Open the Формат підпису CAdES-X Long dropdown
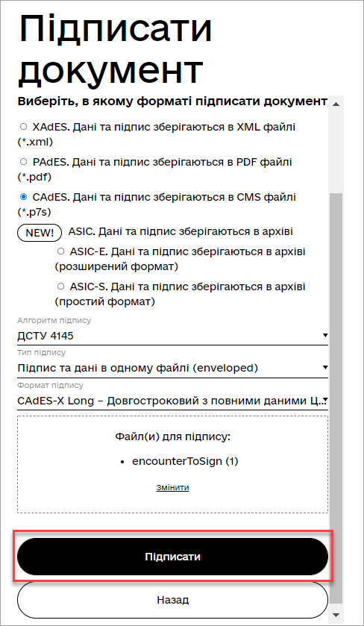Viewport: 364px width, 626px height. (172, 401)
